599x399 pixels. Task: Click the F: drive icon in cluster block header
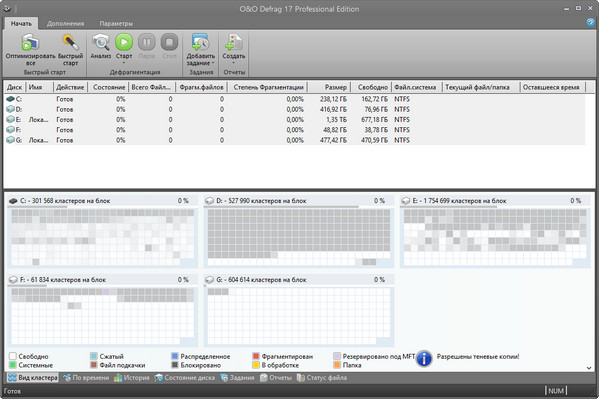point(13,280)
